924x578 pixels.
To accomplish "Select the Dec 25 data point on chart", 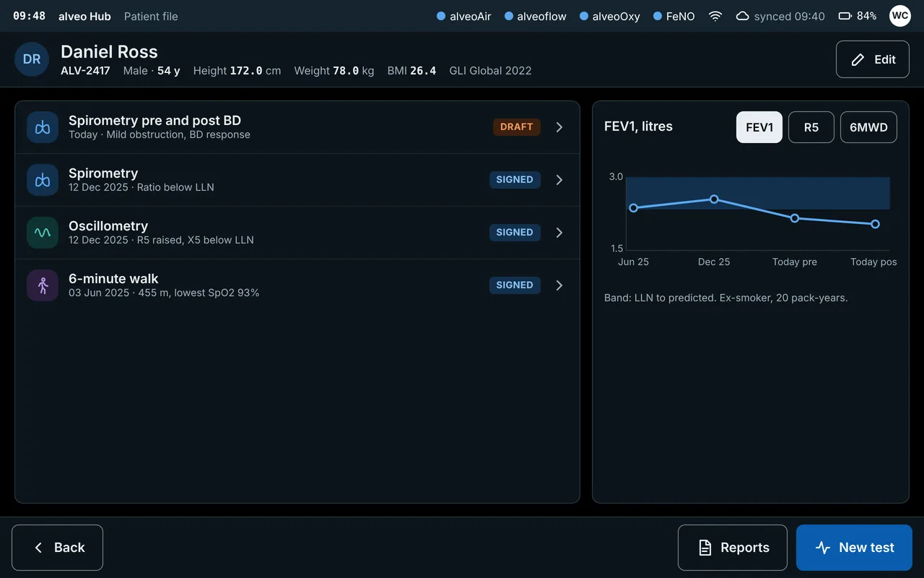I will click(x=714, y=199).
